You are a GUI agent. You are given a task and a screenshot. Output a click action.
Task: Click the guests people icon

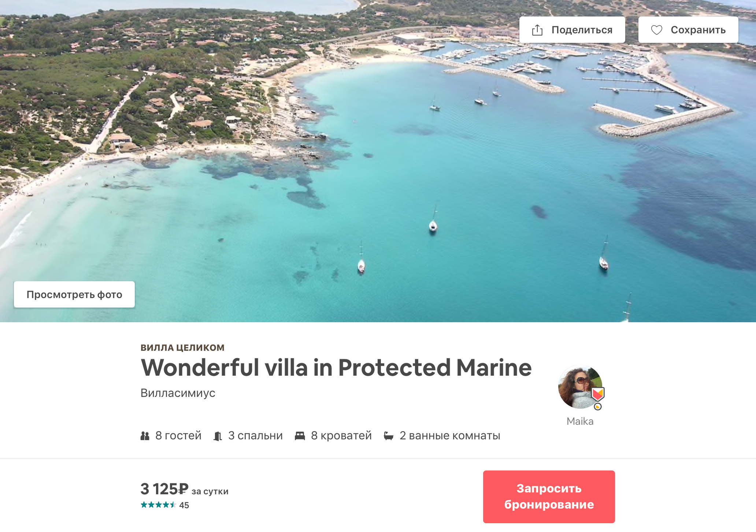coord(145,436)
